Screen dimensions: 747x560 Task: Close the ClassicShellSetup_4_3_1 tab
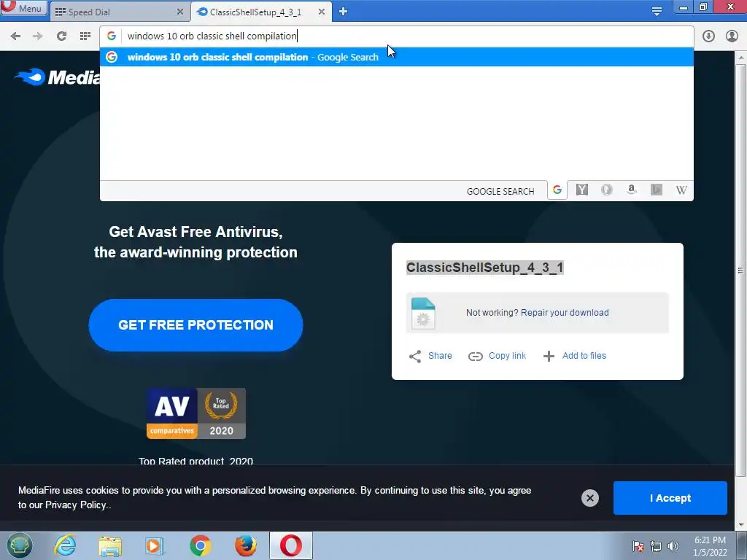tap(322, 12)
